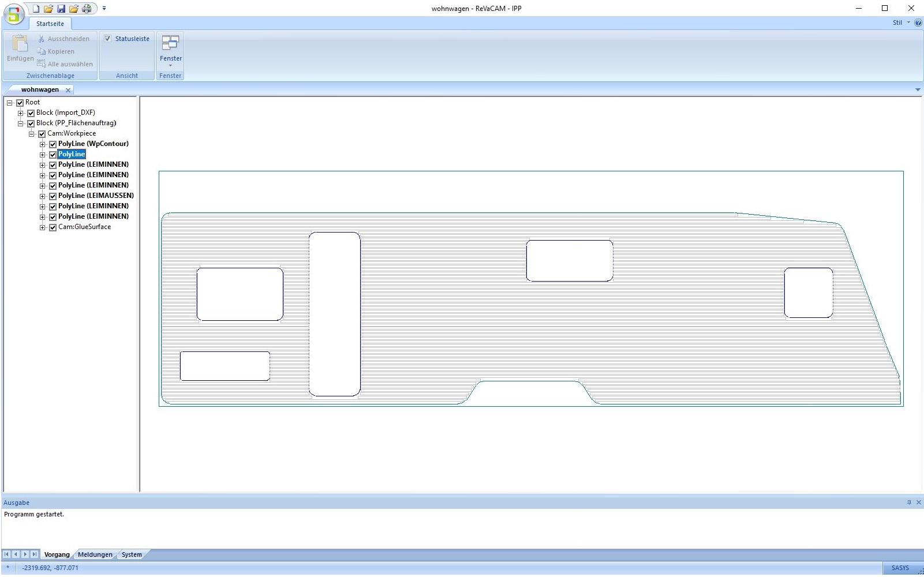Viewport: 924px width, 577px height.
Task: Click the Kopieren command
Action: pos(56,51)
